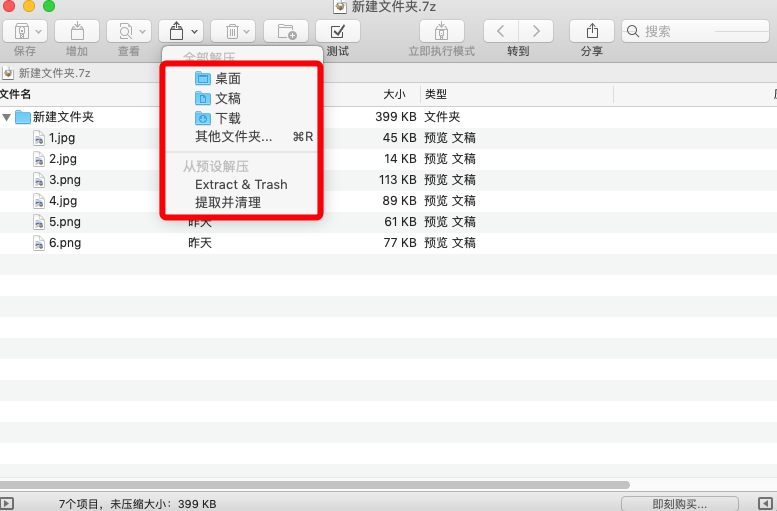
Task: Click the bottom-right panel toggle icon
Action: click(766, 504)
